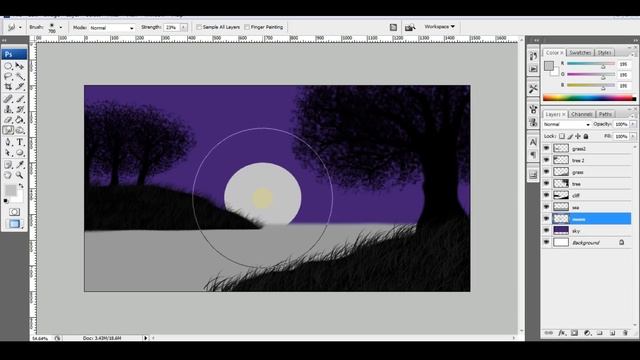Open the Tool Presets panel from the dock
Image resolution: width=640 pixels, height=360 pixels.
[533, 89]
